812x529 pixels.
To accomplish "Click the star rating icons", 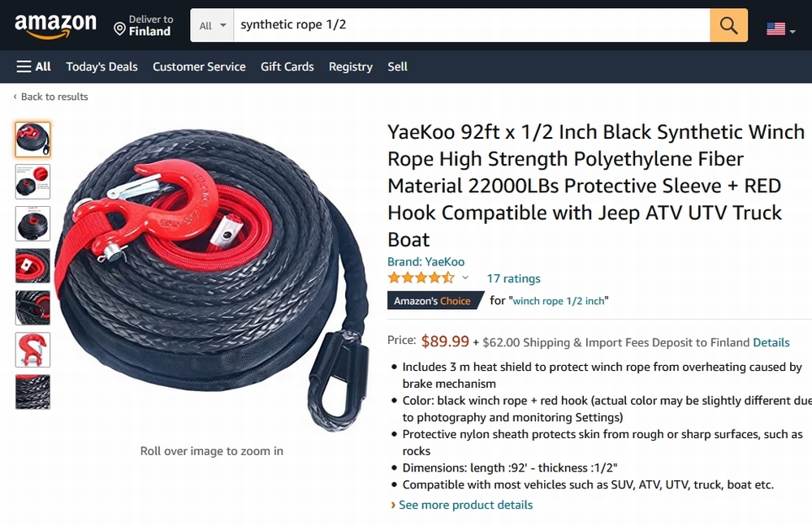I will [x=421, y=278].
